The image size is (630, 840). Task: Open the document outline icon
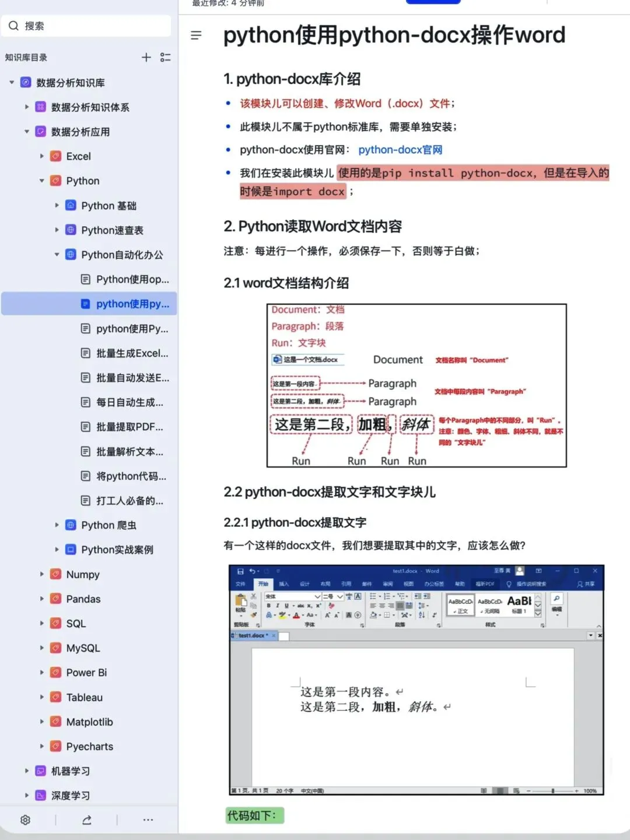tap(197, 36)
